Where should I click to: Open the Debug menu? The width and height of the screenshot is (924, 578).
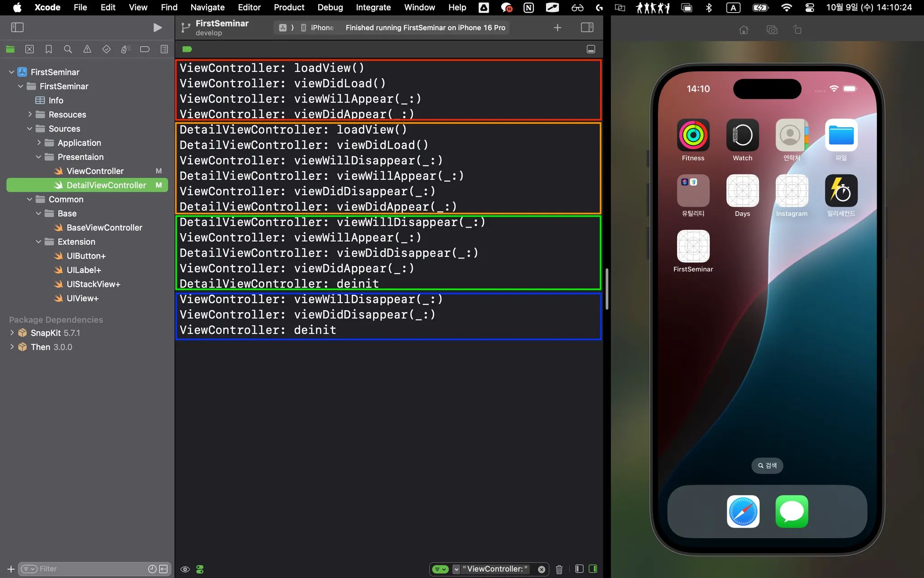(x=330, y=7)
